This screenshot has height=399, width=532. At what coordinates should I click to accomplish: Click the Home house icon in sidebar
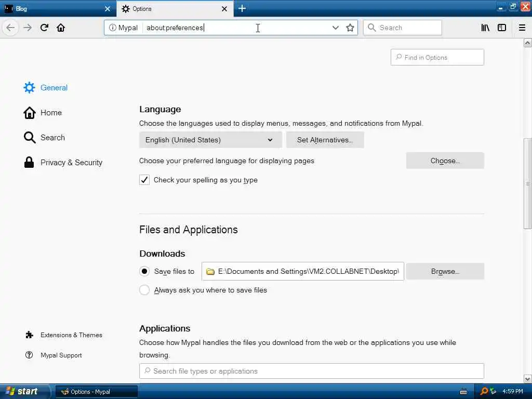[30, 113]
